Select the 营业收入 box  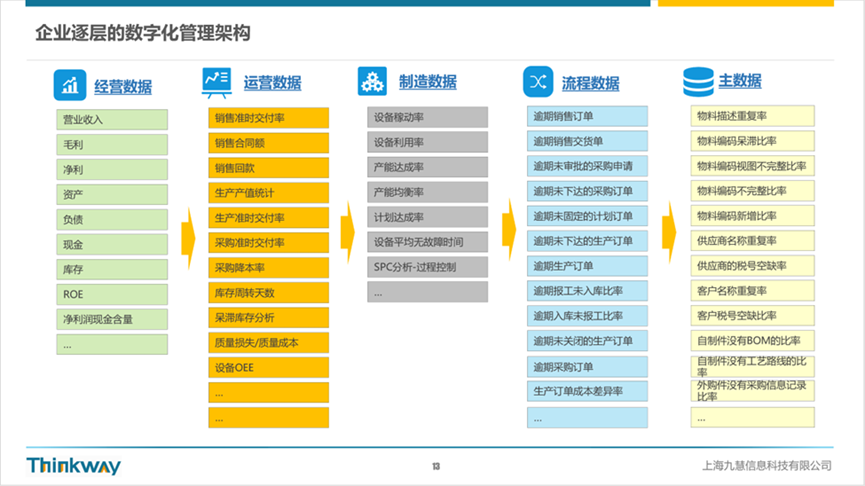coord(112,120)
